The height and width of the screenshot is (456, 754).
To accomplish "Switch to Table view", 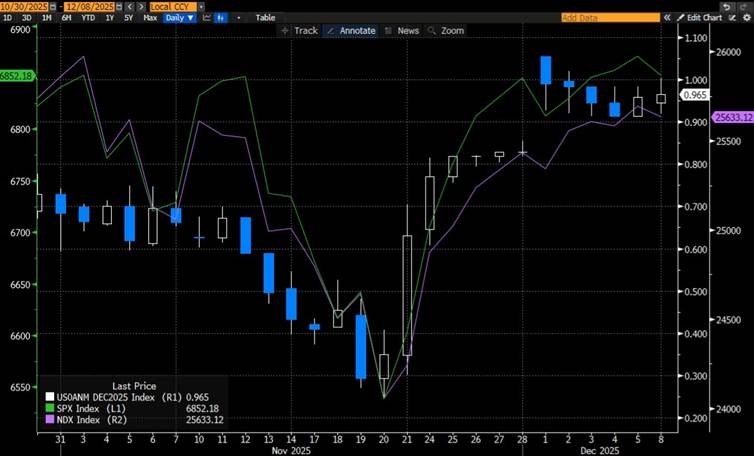I will click(x=265, y=18).
